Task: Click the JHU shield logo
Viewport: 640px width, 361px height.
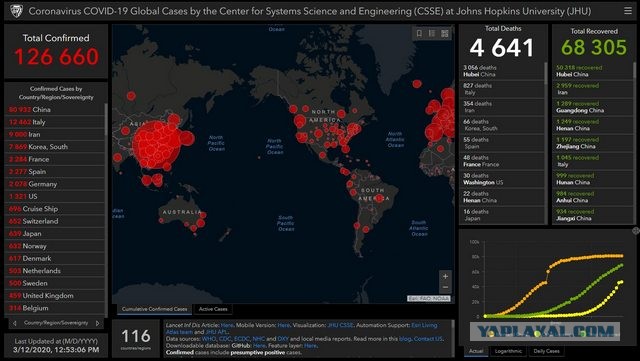Action: point(16,11)
